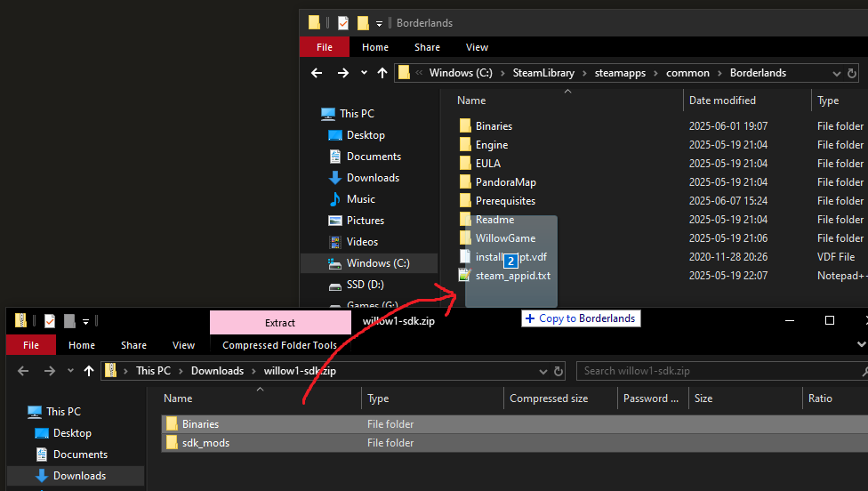Open Downloads in Borderlands sidebar
868x491 pixels.
[x=373, y=178]
